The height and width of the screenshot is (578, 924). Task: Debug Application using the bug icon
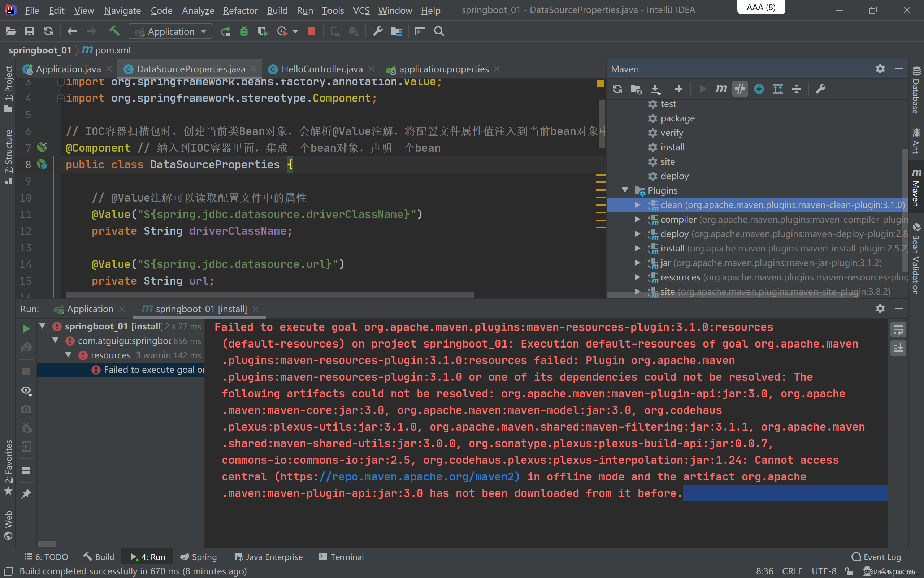point(244,31)
